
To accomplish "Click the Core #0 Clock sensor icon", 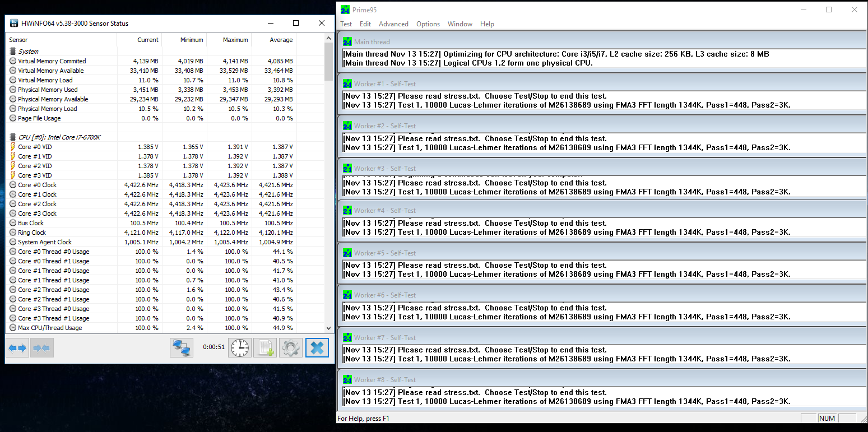I will point(13,185).
